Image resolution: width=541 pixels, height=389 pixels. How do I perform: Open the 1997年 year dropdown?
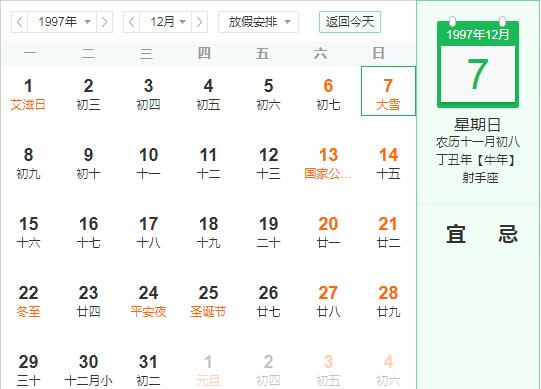pos(62,22)
